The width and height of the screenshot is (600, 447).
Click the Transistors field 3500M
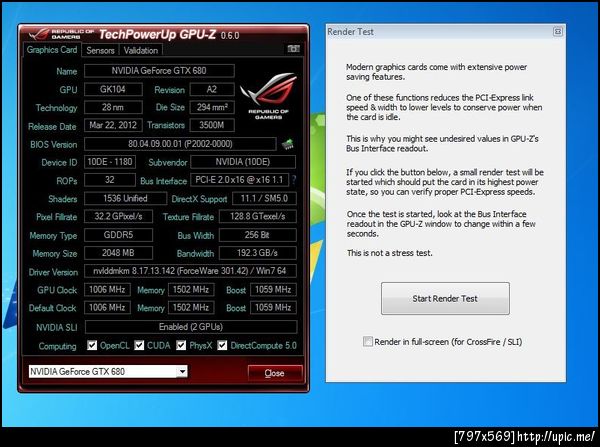pyautogui.click(x=212, y=125)
